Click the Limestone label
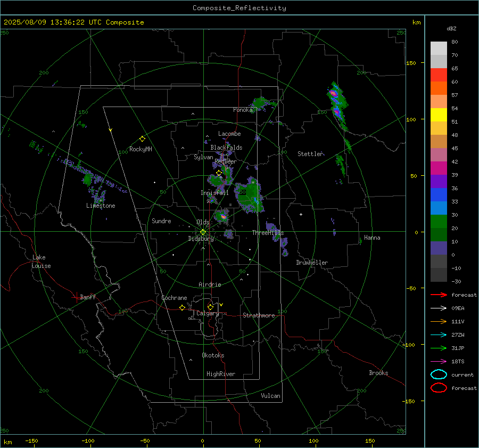The height and width of the screenshot is (448, 479). pyautogui.click(x=101, y=206)
